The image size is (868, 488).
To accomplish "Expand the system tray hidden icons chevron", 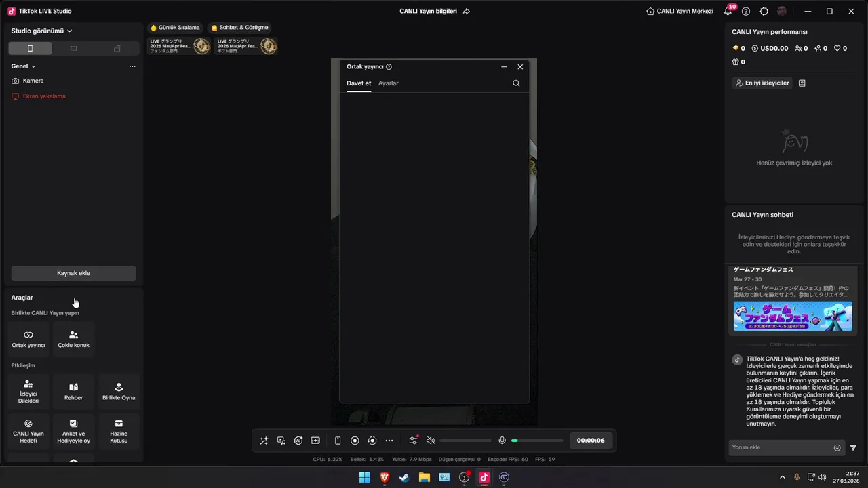I will 783,477.
